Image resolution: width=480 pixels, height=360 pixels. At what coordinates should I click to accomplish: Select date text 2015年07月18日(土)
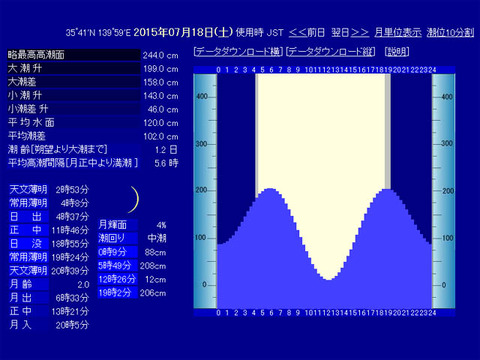click(x=183, y=32)
